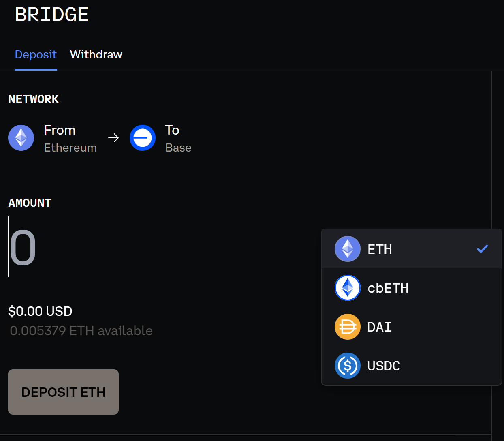The height and width of the screenshot is (441, 504).
Task: Pick DAI in the asset dropdown
Action: 379,327
